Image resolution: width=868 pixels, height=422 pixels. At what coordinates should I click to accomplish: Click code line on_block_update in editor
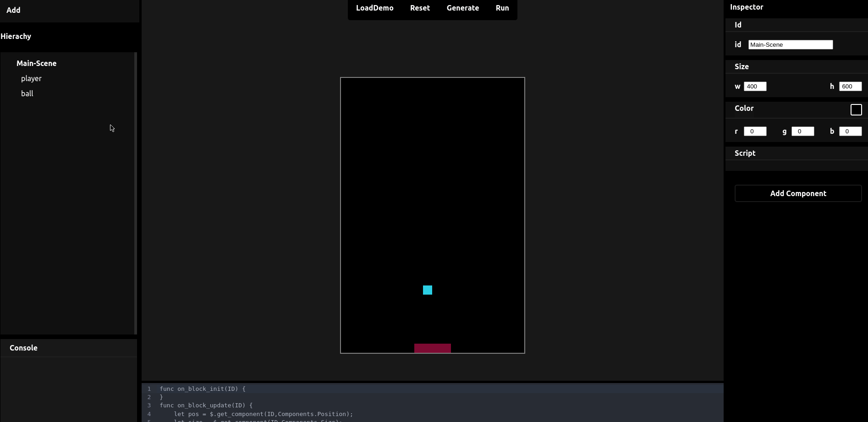click(206, 405)
